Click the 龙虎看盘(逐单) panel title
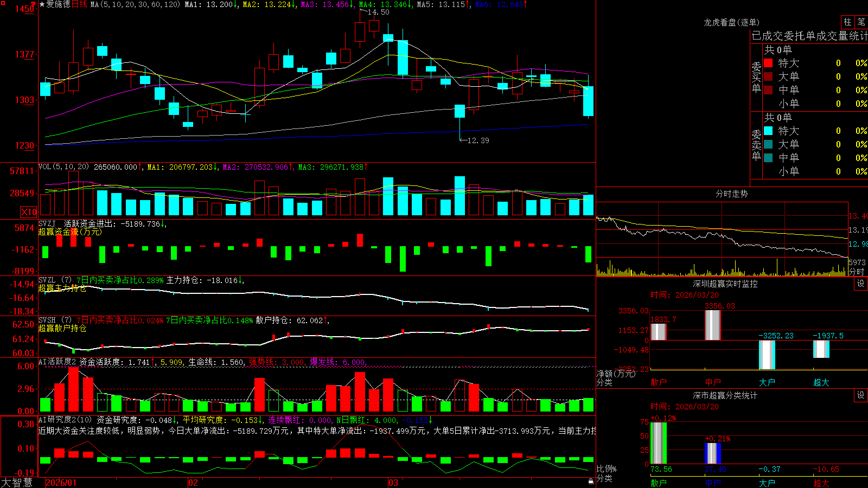This screenshot has width=868, height=488. click(731, 22)
